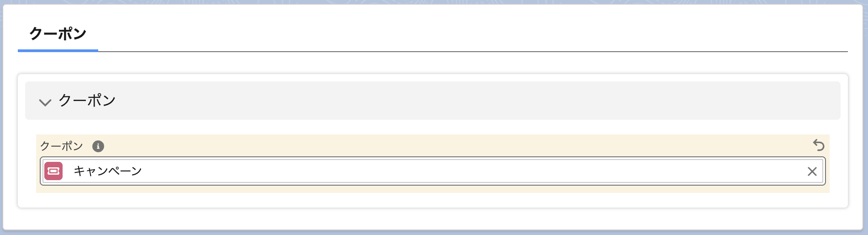The width and height of the screenshot is (868, 235).
Task: Click the X icon in the lookup field
Action: pyautogui.click(x=812, y=171)
